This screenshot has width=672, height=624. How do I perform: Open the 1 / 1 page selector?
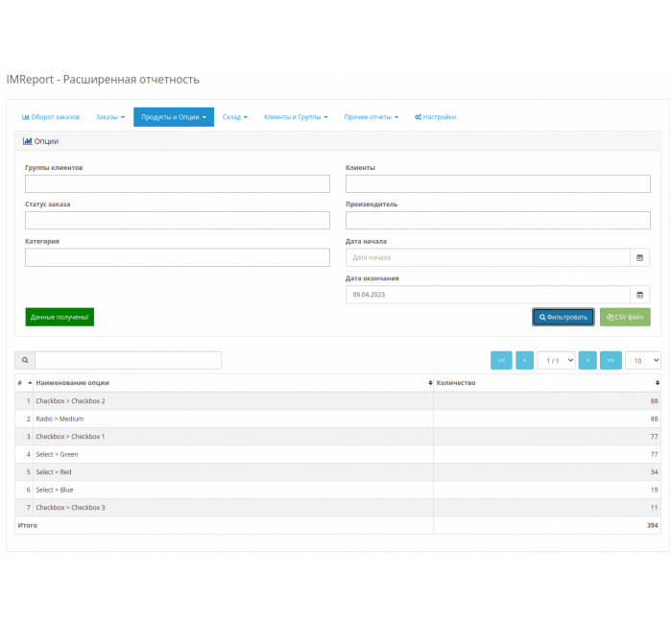tap(556, 360)
